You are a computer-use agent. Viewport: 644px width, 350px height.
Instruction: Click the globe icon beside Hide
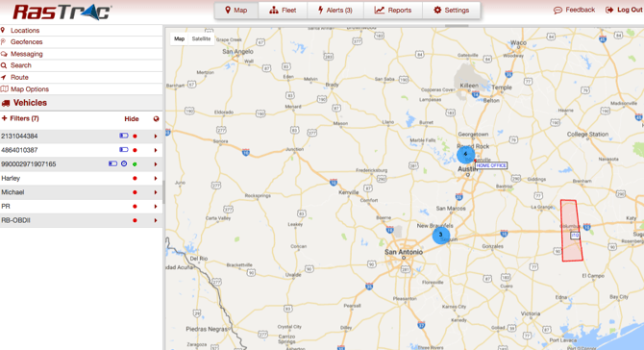(156, 118)
